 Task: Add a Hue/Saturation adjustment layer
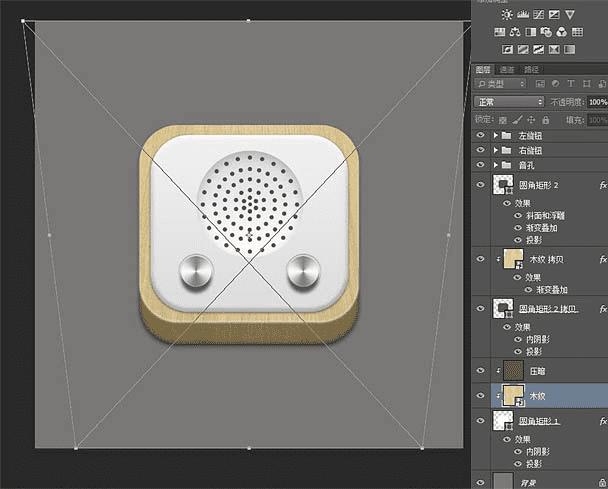(499, 32)
